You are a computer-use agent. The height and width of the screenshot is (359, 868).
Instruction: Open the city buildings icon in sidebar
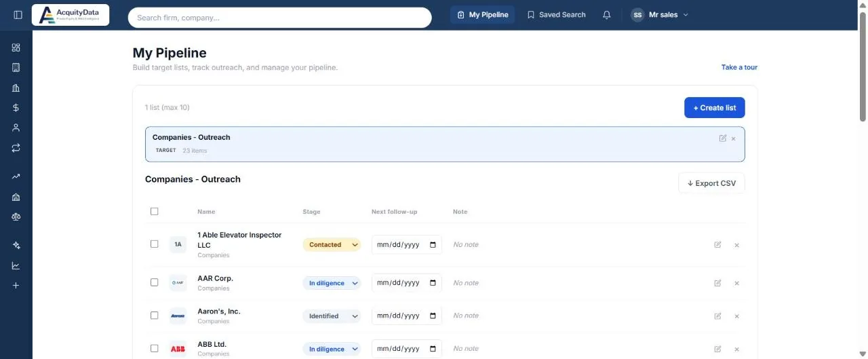[x=16, y=88]
